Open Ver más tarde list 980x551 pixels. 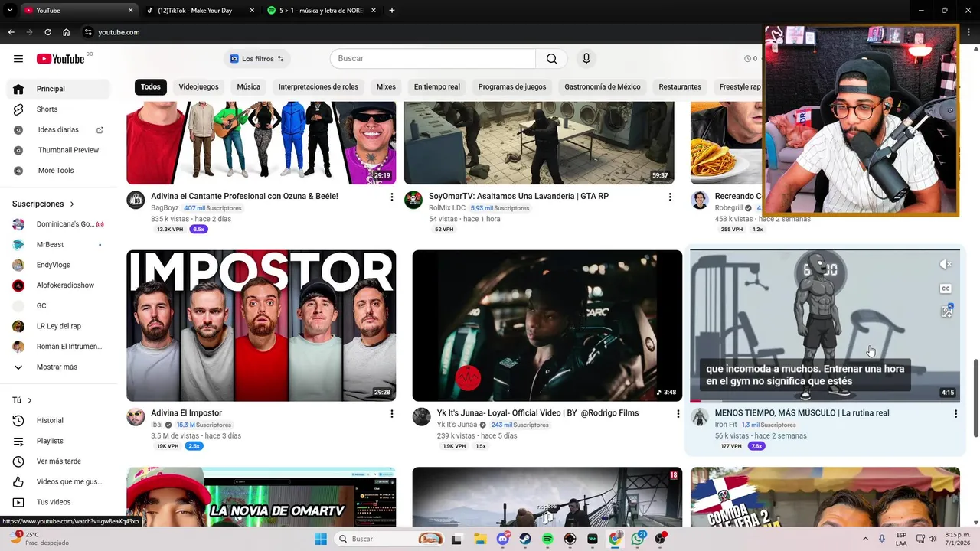58,461
